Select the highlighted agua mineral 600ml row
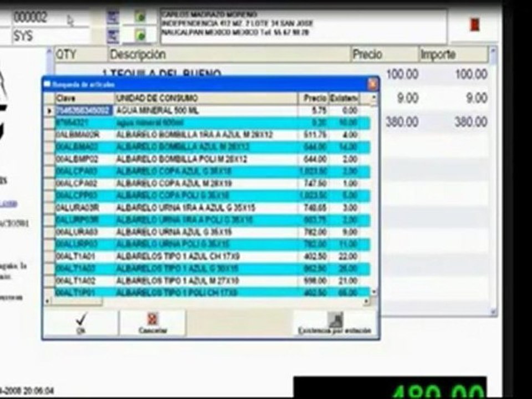Screen dimensions: 532x399 click(212, 123)
